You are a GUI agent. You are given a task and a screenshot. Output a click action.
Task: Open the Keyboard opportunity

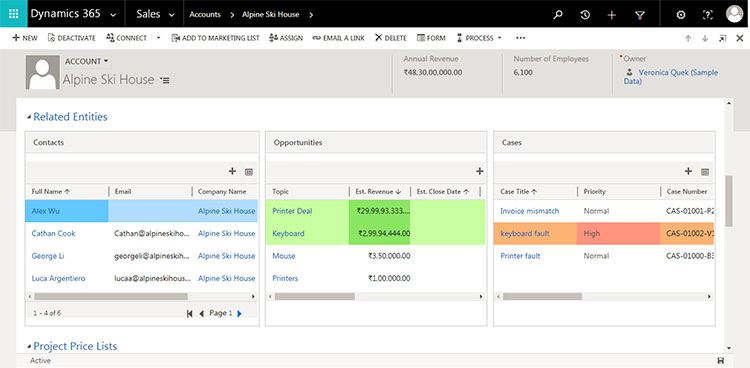(x=288, y=234)
